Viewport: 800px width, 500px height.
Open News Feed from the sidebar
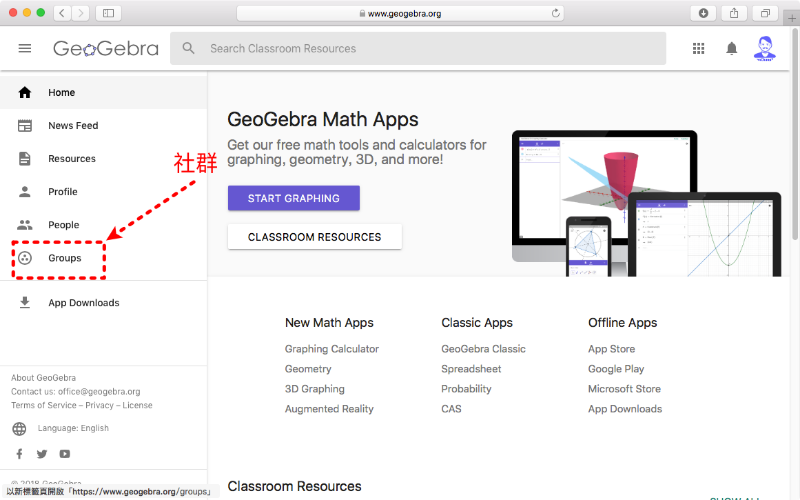coord(104,126)
